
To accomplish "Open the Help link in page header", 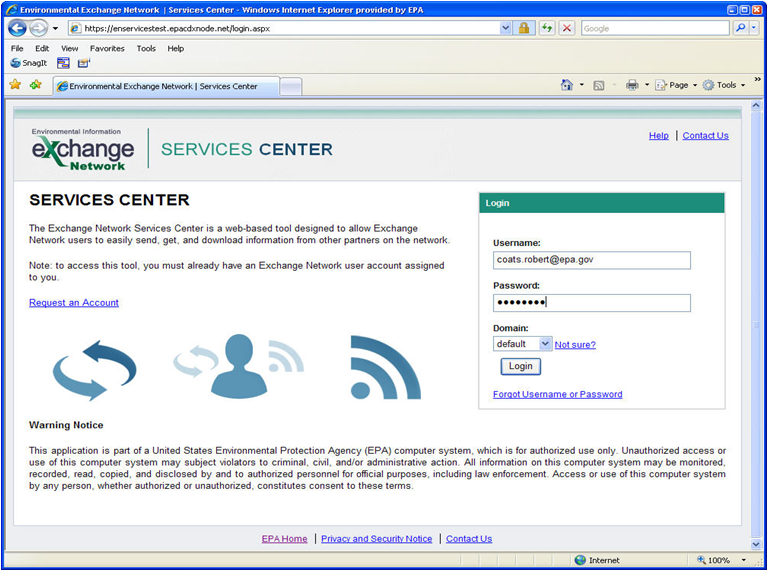I will [658, 136].
